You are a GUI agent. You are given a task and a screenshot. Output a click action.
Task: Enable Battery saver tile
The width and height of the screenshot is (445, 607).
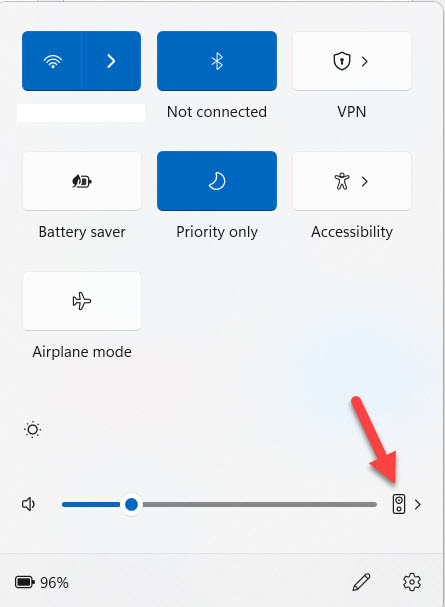pyautogui.click(x=82, y=181)
